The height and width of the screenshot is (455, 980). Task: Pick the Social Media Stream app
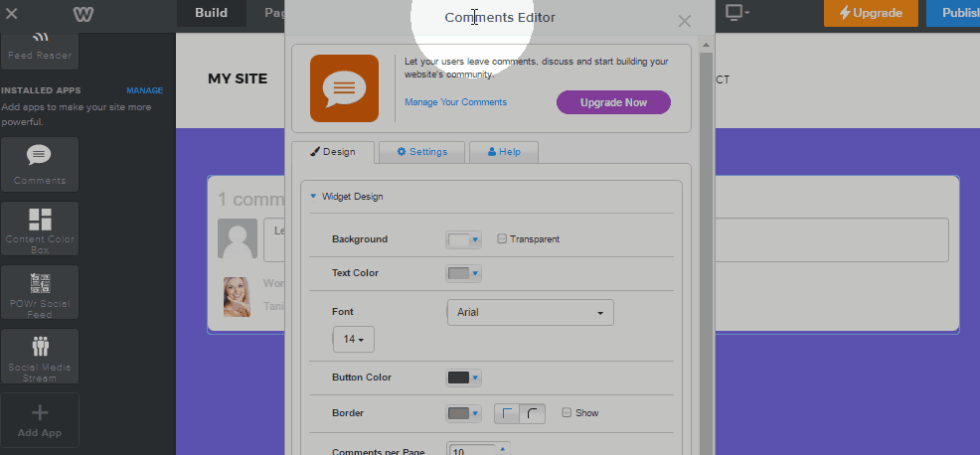[x=40, y=356]
